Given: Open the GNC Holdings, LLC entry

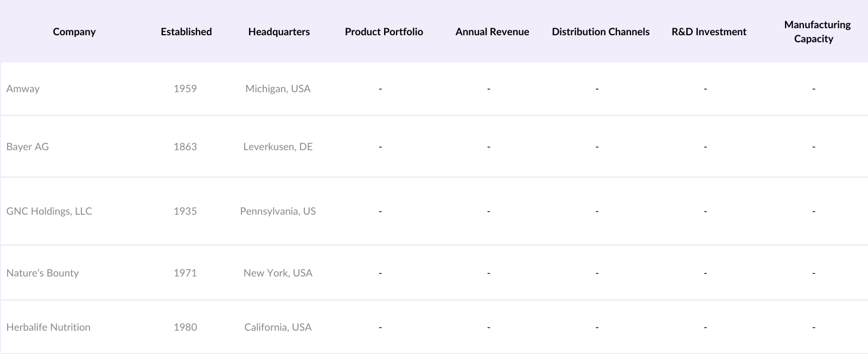Looking at the screenshot, I should click(x=49, y=211).
